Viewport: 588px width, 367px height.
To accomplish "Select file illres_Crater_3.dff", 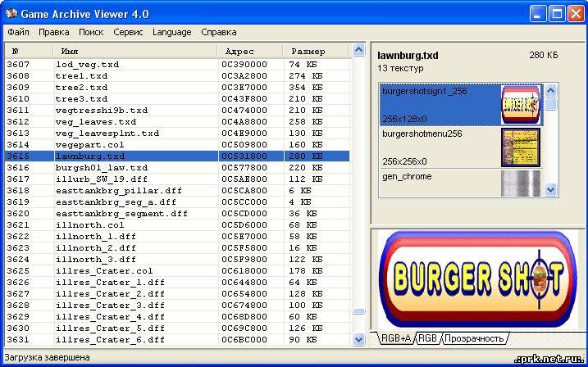I will [110, 306].
